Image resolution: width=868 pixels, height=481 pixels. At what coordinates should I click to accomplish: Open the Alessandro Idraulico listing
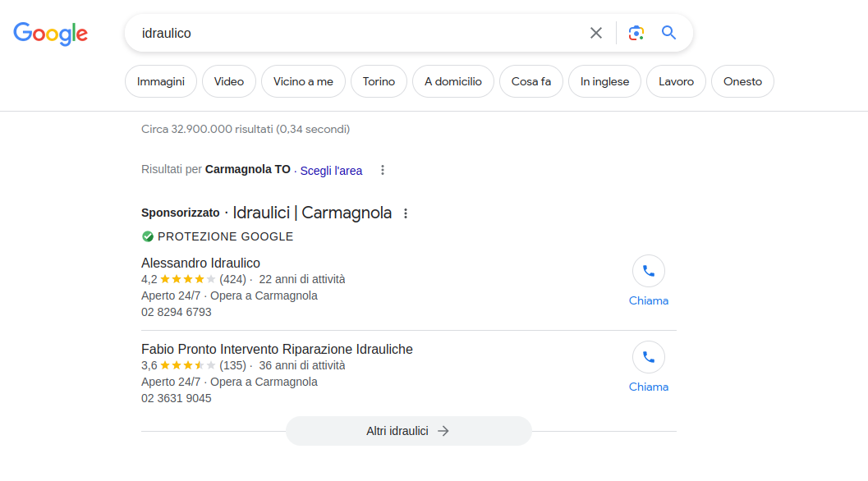click(x=200, y=263)
